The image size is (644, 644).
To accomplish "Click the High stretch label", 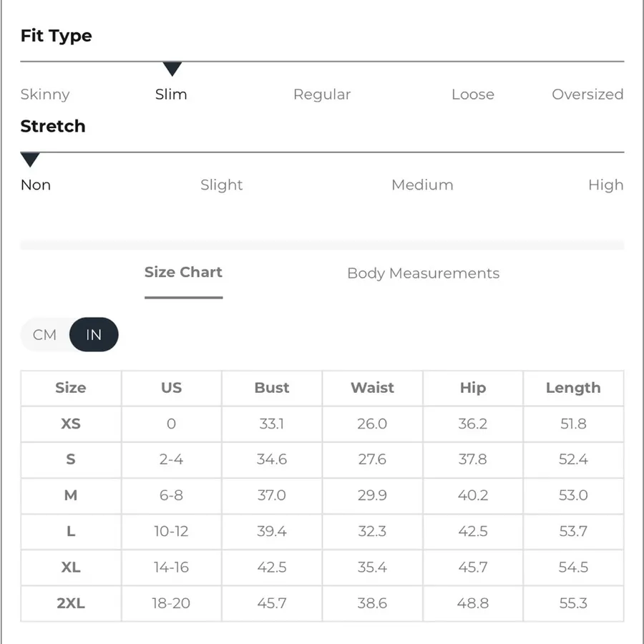I will pyautogui.click(x=606, y=185).
